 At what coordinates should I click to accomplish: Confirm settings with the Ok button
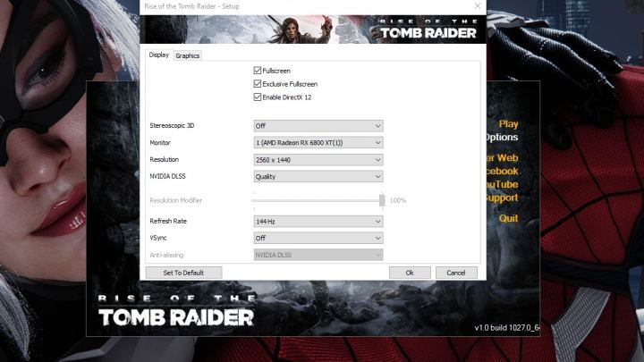[x=410, y=273]
